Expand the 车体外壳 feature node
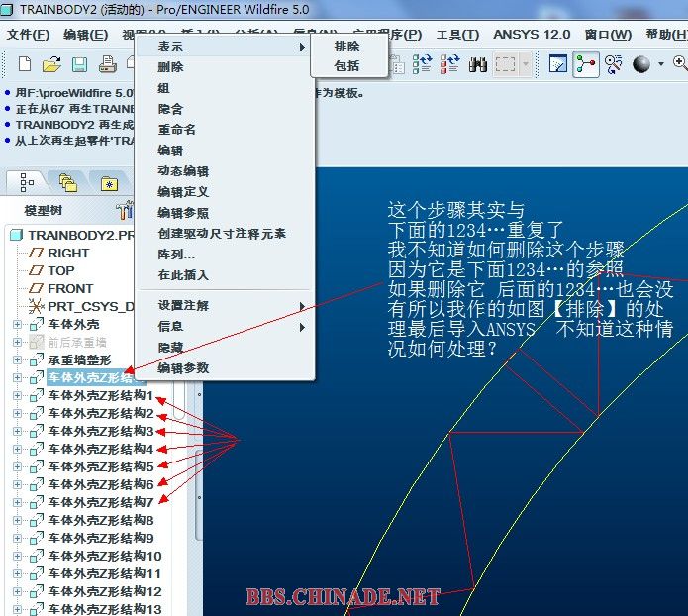 (x=17, y=325)
